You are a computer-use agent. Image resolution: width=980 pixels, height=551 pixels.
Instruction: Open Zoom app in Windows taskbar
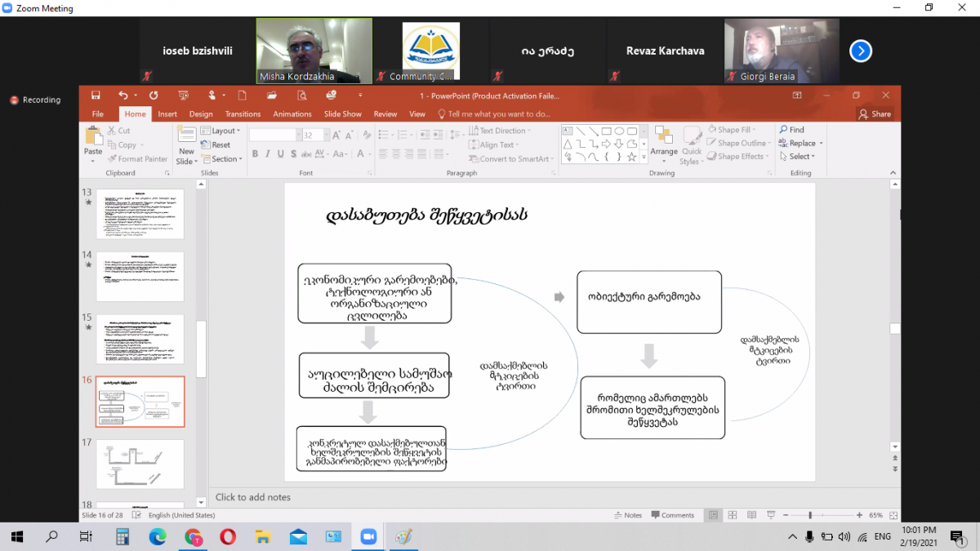click(367, 536)
